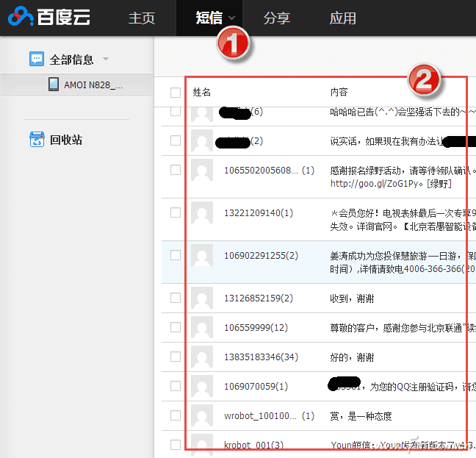Open the 主页 tab
476x458 pixels.
(142, 18)
